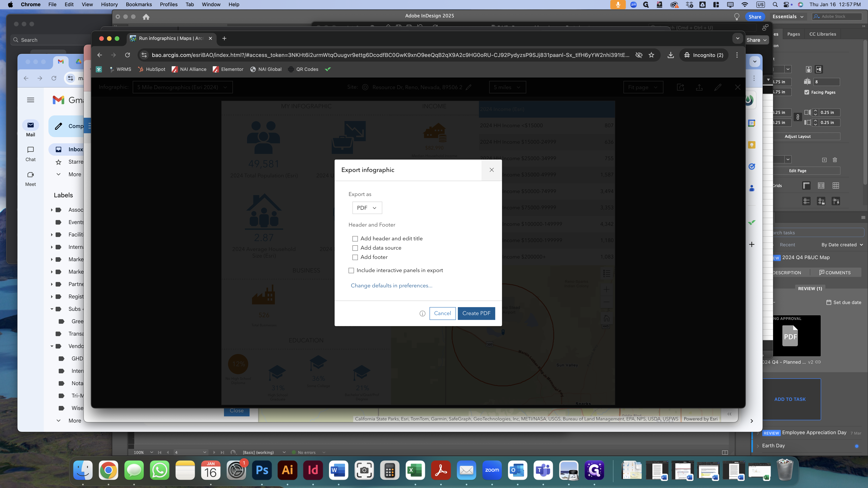Collapse Vendo label in Gmail
This screenshot has width=868, height=488.
[x=52, y=346]
